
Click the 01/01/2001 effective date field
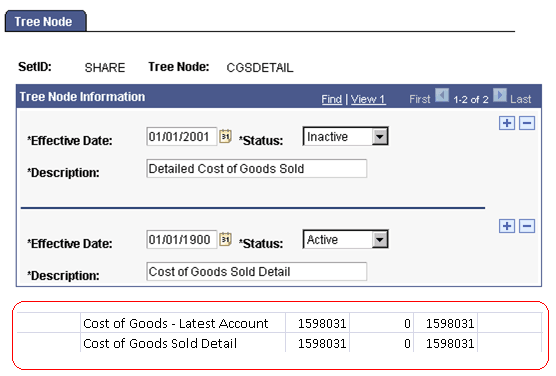pos(181,137)
